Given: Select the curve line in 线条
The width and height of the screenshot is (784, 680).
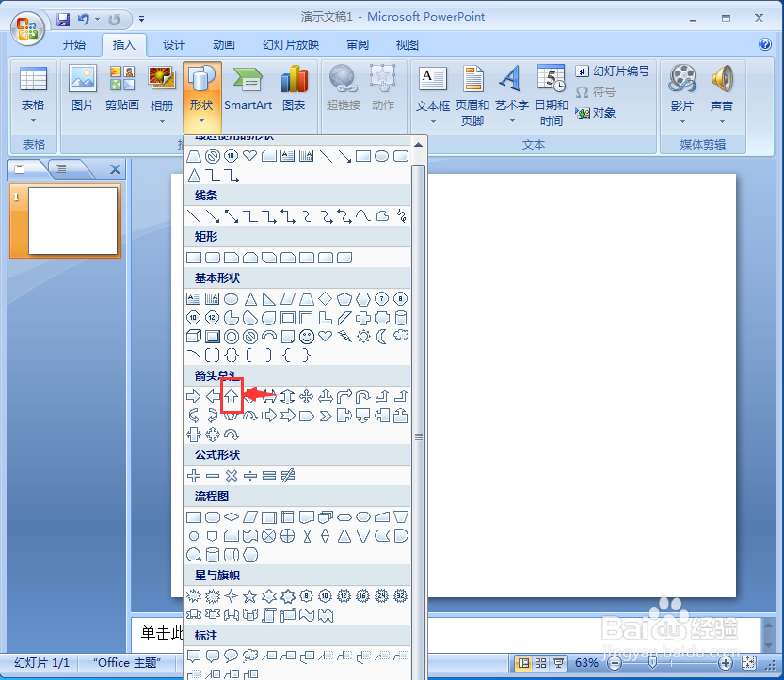Looking at the screenshot, I should point(363,215).
